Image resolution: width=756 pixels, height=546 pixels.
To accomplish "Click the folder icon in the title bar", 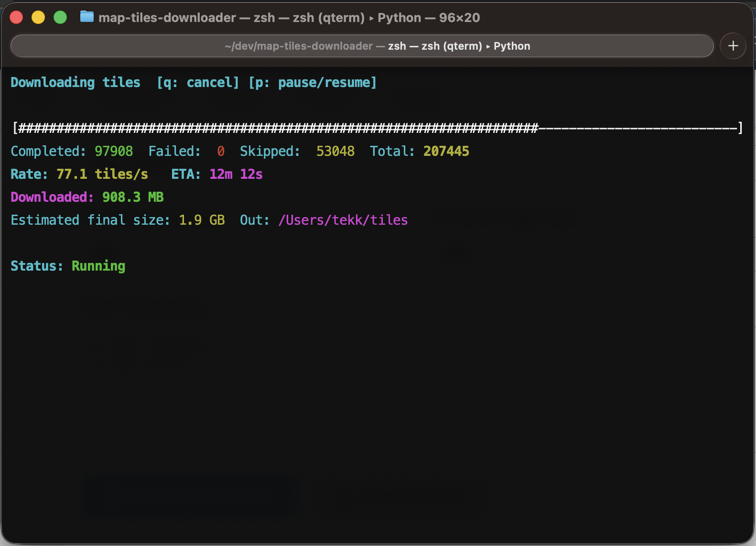I will pyautogui.click(x=86, y=17).
